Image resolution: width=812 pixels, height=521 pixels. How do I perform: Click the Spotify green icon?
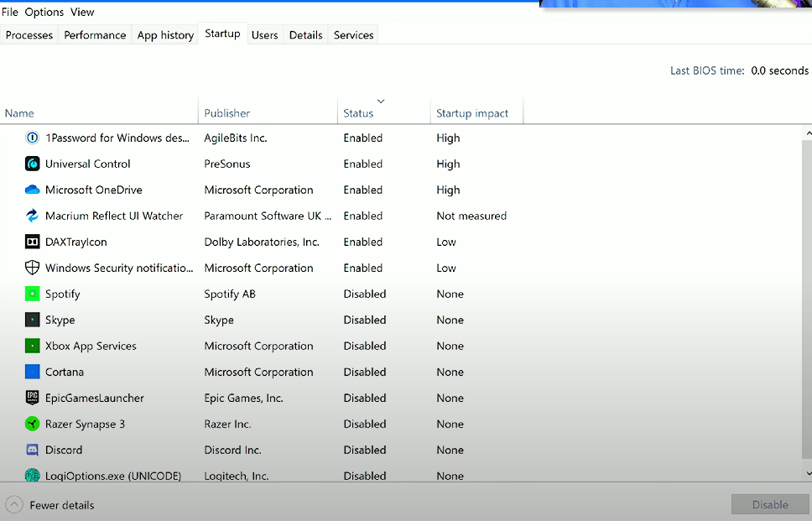(32, 294)
